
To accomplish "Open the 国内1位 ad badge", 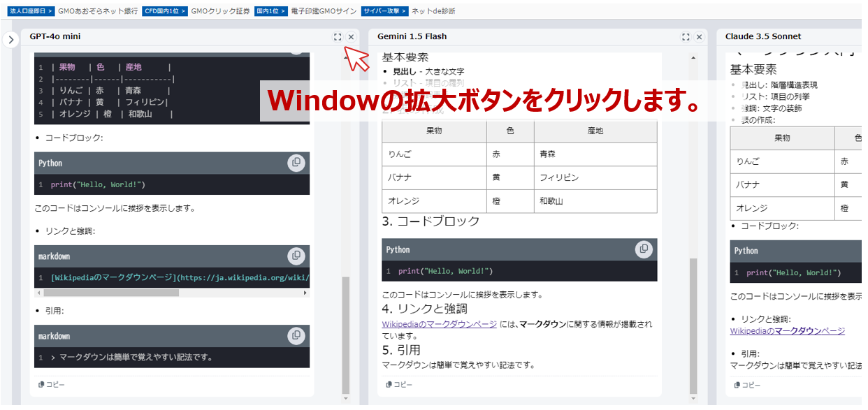I will click(271, 11).
